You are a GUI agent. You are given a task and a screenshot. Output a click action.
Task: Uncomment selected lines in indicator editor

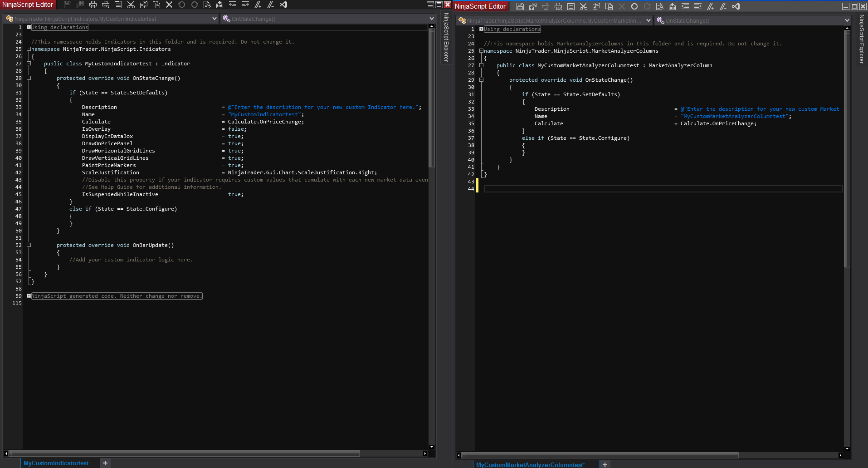coord(271,5)
